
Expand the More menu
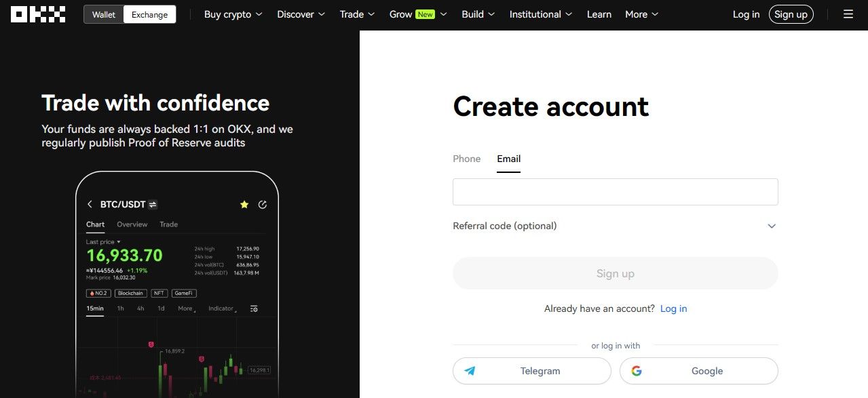(x=641, y=14)
